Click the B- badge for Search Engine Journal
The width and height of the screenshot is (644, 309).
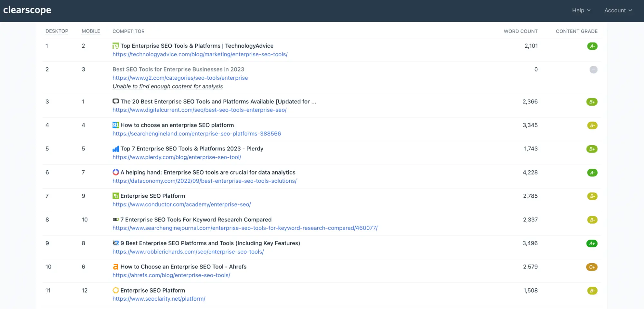coord(592,220)
